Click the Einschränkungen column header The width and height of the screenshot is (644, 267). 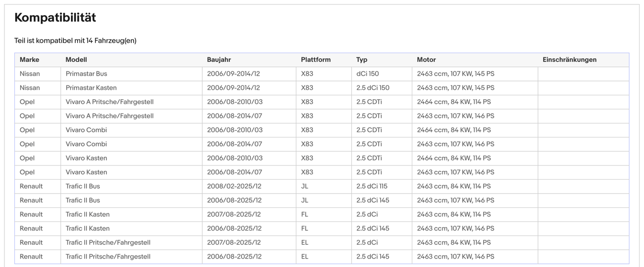pyautogui.click(x=569, y=60)
